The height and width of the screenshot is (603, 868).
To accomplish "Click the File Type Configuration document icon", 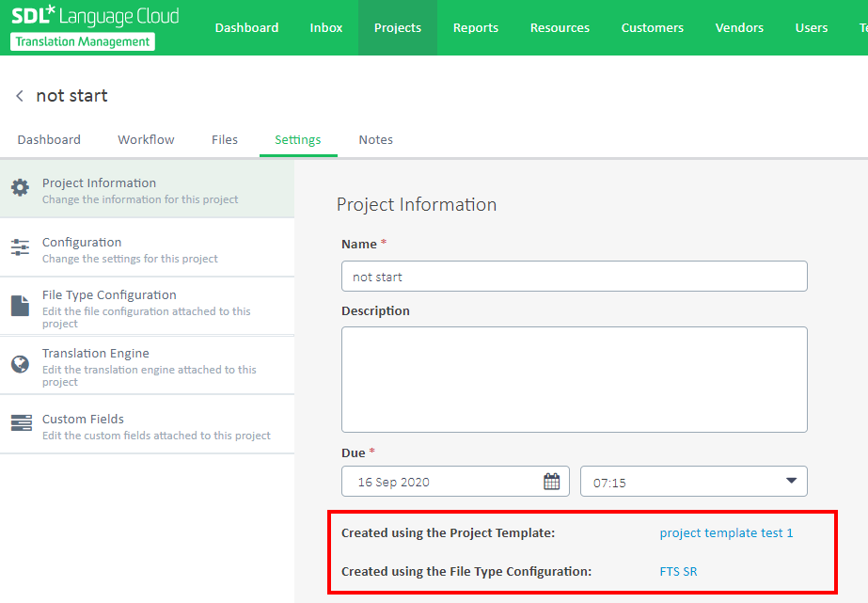I will (x=21, y=306).
